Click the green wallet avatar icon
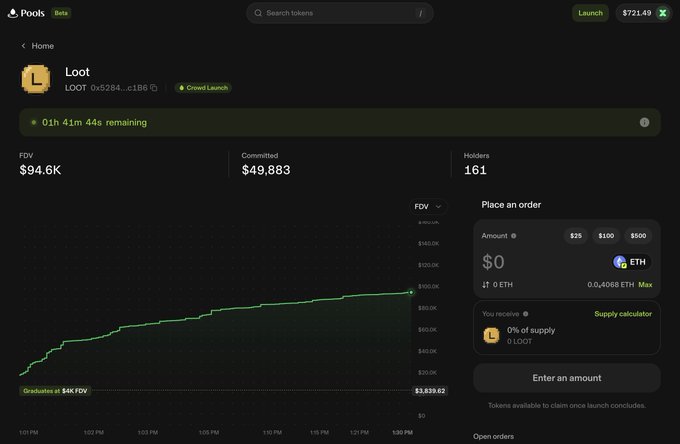 pyautogui.click(x=663, y=13)
